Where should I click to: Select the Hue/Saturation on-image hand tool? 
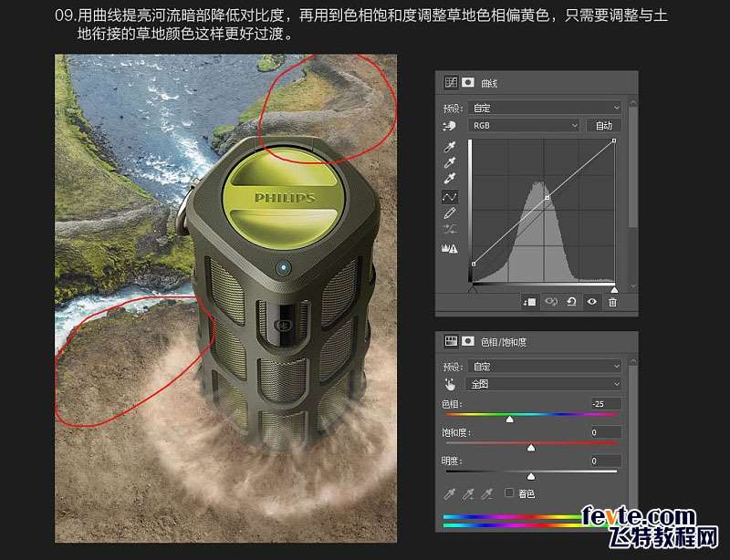click(x=449, y=385)
